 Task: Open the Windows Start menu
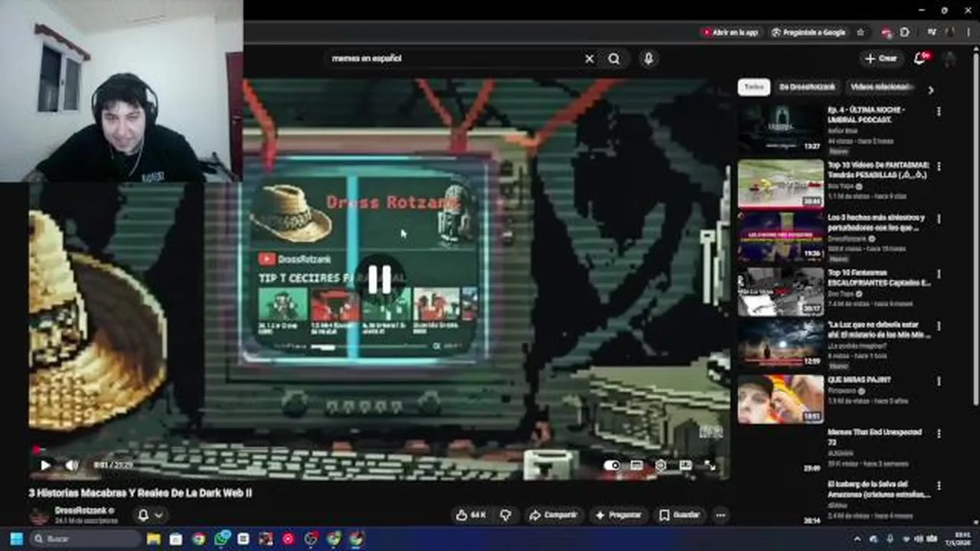click(16, 539)
